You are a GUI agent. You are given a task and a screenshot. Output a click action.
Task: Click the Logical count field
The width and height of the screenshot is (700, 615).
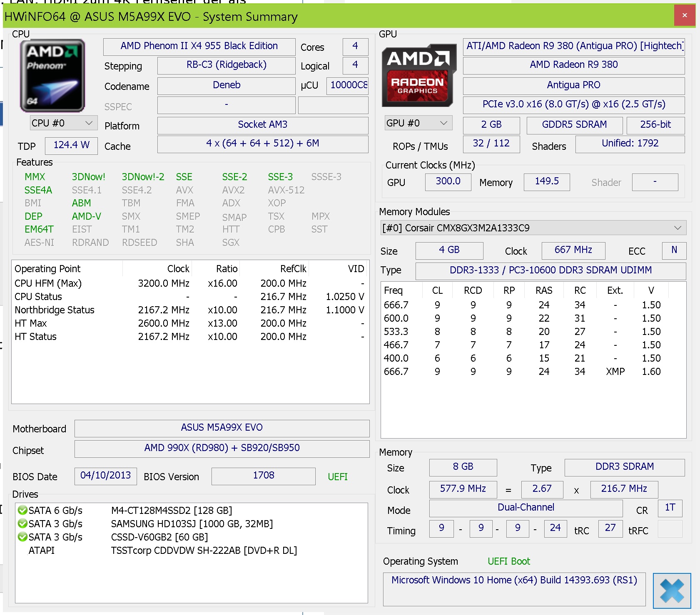pos(355,65)
